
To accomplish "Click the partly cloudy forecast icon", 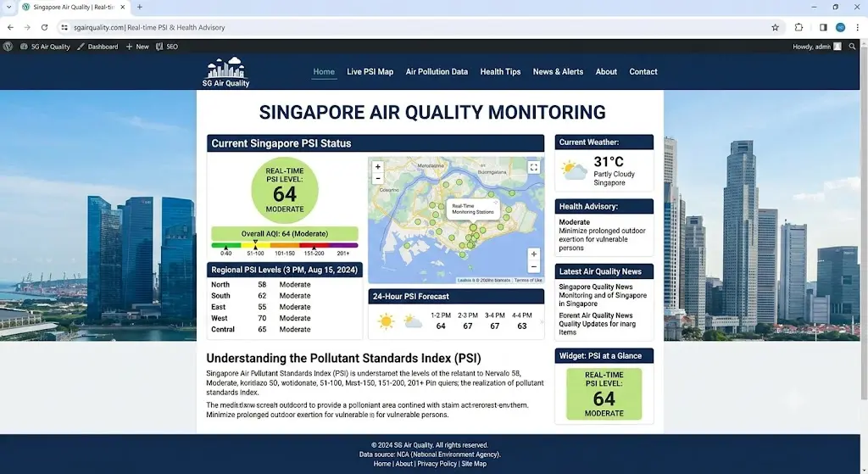I will point(413,321).
